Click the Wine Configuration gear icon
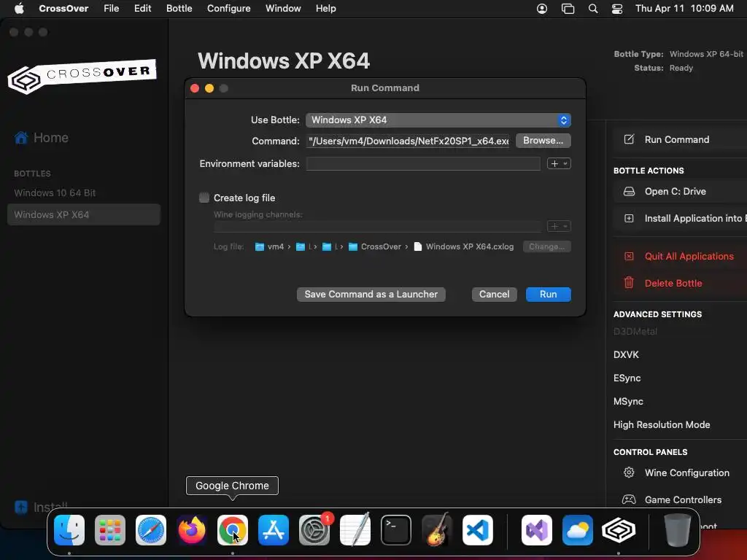The height and width of the screenshot is (560, 747). click(629, 472)
